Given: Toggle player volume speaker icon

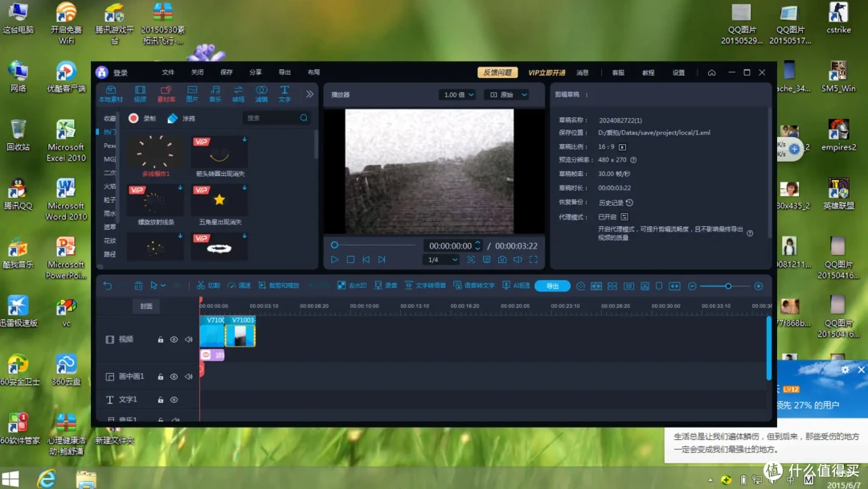Looking at the screenshot, I should (x=518, y=259).
